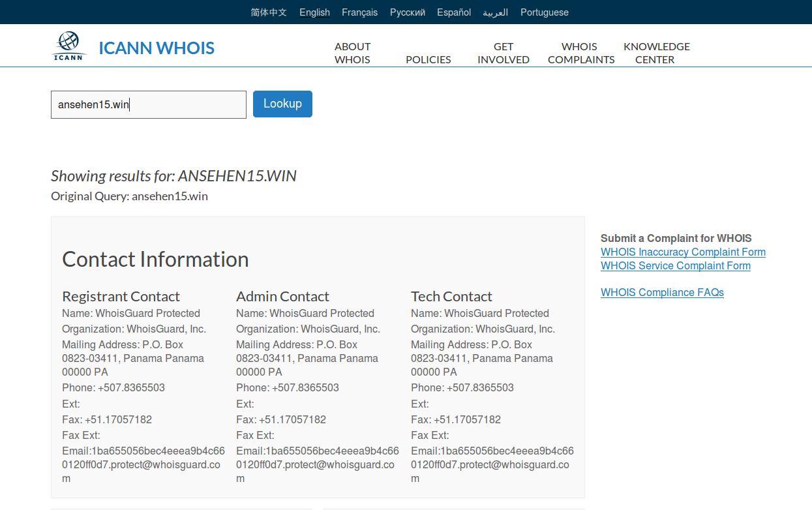Click Tech Contact Fax +51.17057182 line

click(x=456, y=419)
